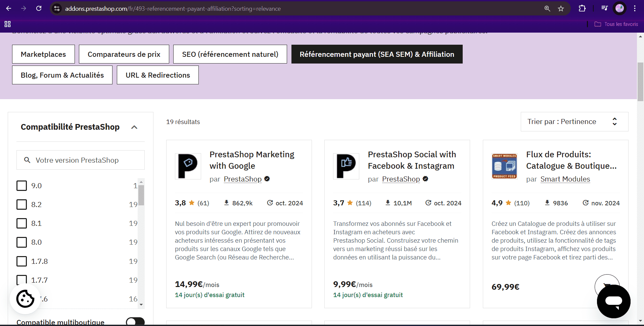The image size is (644, 326).
Task: Check the 8.0 compatibility checkbox
Action: click(x=21, y=242)
